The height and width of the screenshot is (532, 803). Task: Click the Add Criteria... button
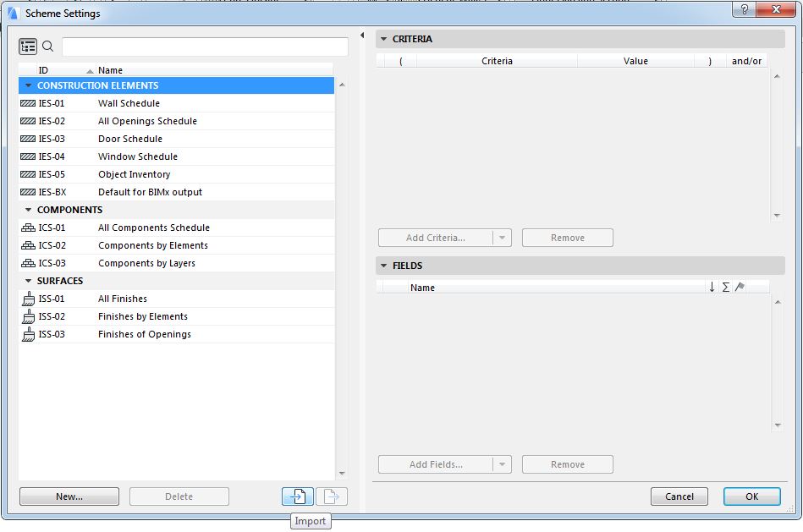point(436,238)
